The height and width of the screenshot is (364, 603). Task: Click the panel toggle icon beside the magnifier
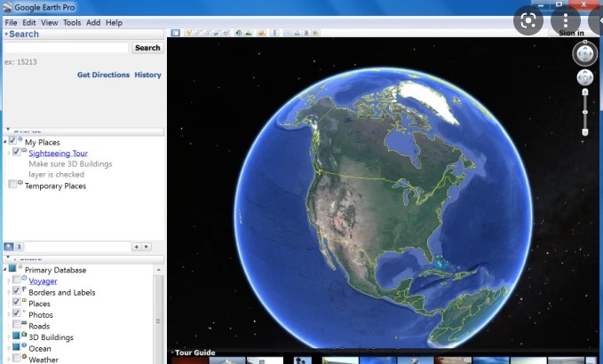(18, 247)
